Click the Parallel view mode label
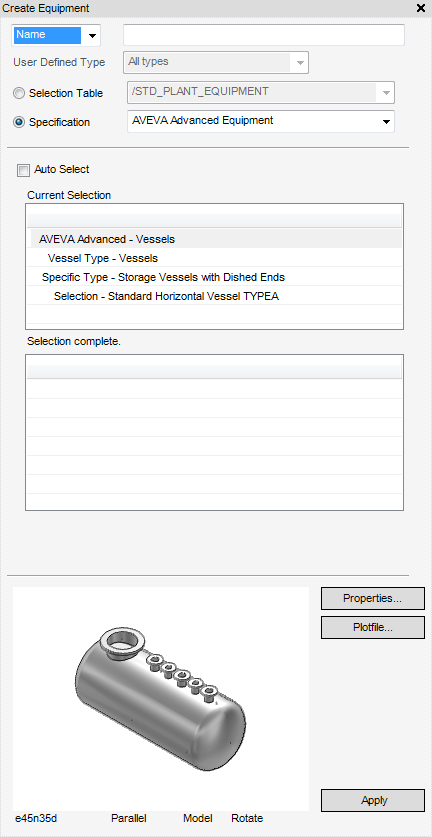Screen dimensions: 432x837 (x=129, y=818)
